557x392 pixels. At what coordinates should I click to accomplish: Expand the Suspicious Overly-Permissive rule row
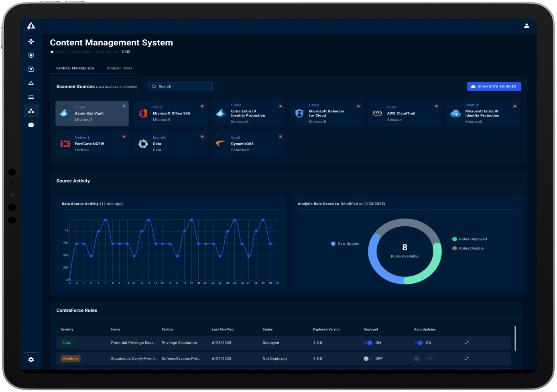tap(467, 359)
